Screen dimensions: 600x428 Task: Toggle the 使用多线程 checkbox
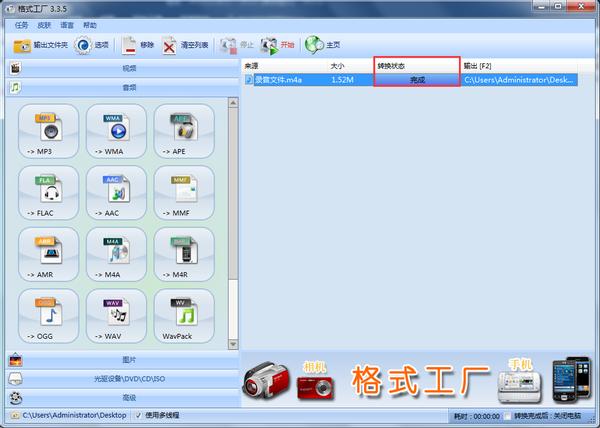[138, 415]
